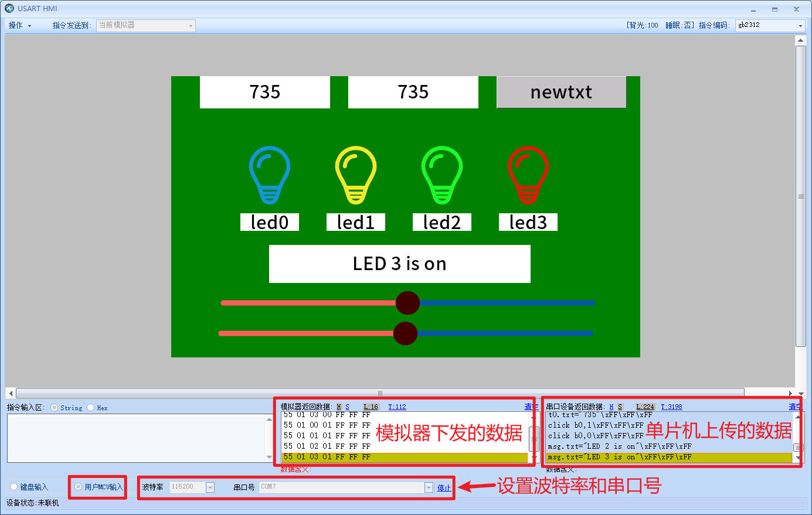Click the USART HMI app icon in title bar
Viewport: 812px width, 515px height.
tap(9, 9)
